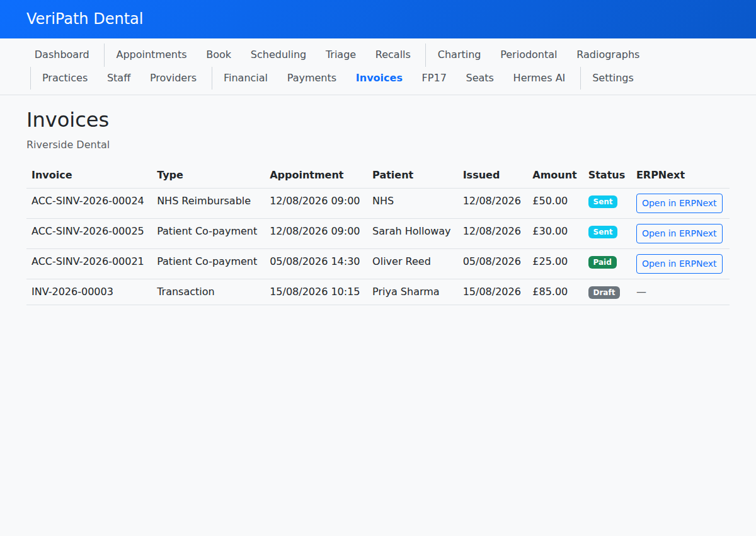
Task: Click the Invoice column header
Action: 52,175
